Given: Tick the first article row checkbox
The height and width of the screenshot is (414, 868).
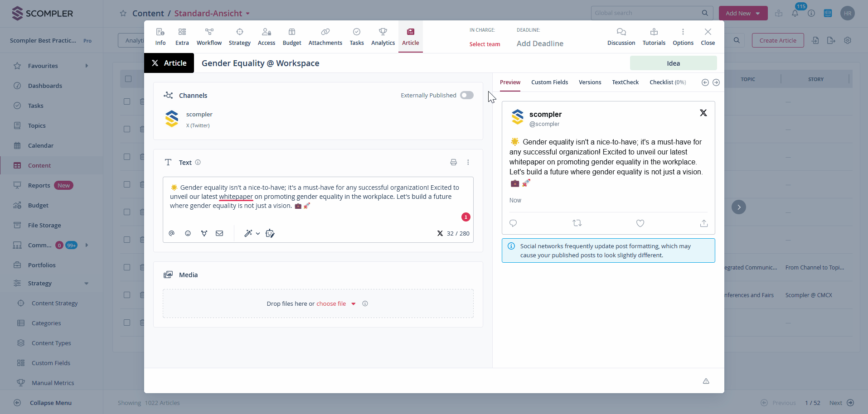Looking at the screenshot, I should click(x=127, y=101).
